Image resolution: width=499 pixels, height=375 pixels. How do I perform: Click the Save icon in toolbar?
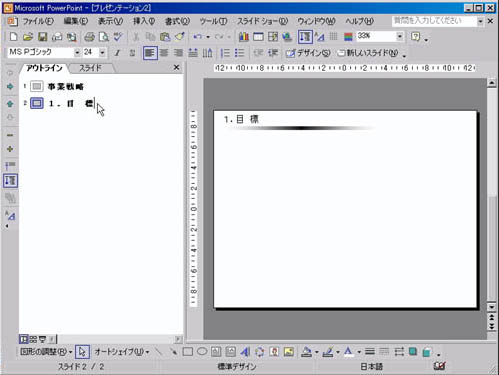coord(42,37)
